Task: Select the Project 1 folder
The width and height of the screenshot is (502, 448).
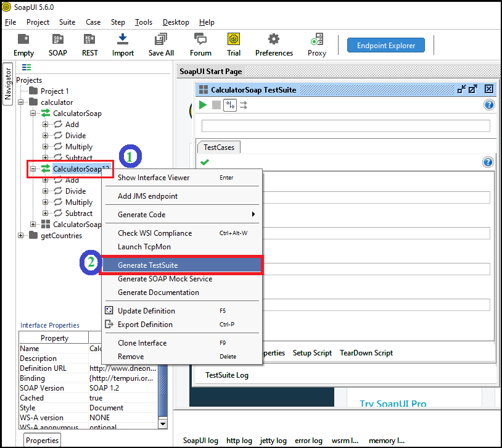Action: [x=49, y=91]
